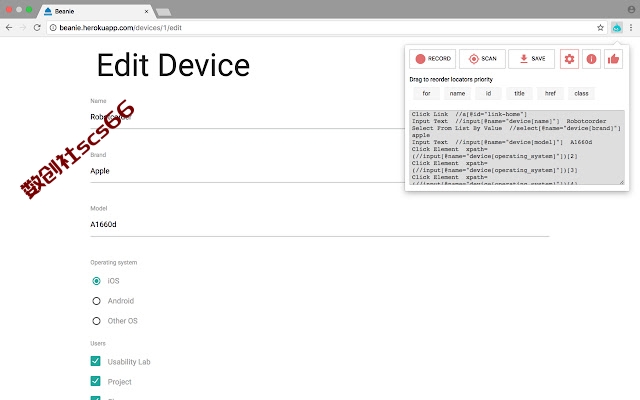Click the 'Drag to reorder locators priority' text

coord(451,80)
